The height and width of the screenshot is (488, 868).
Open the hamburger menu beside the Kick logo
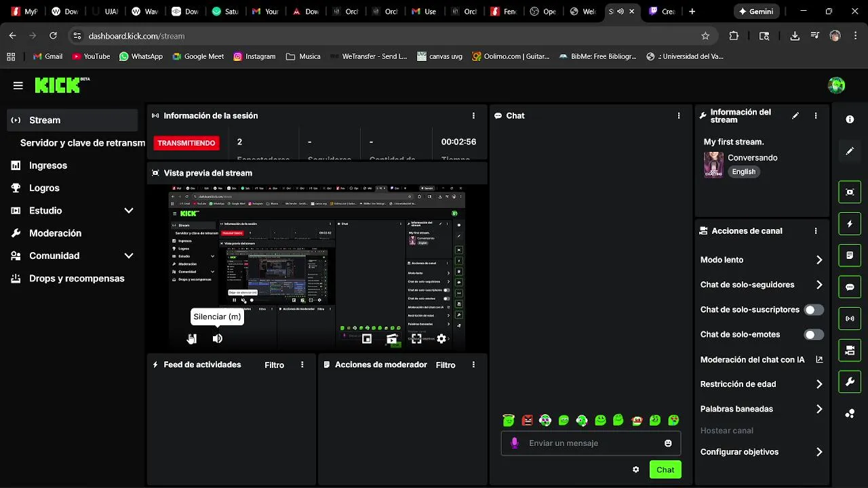(18, 85)
